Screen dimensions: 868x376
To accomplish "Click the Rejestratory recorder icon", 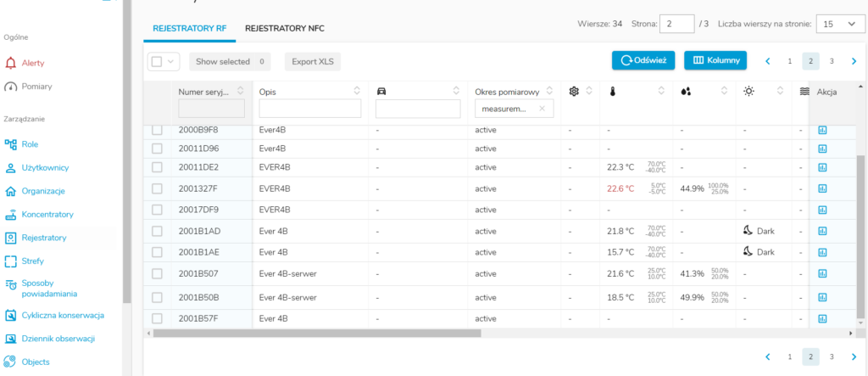I will (x=10, y=238).
